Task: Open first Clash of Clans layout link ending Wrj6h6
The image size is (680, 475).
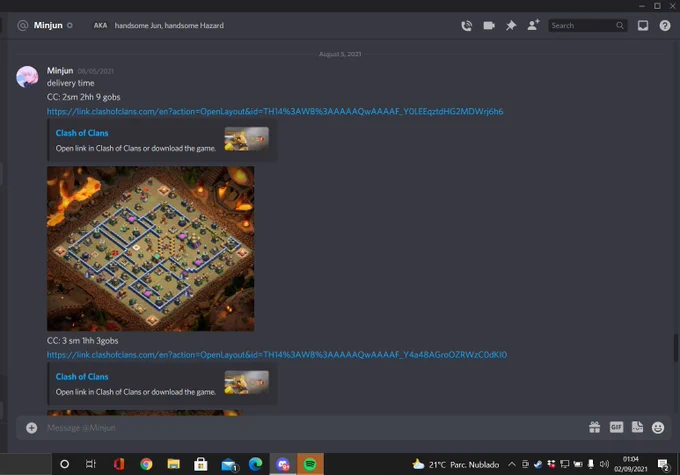Action: [x=275, y=111]
